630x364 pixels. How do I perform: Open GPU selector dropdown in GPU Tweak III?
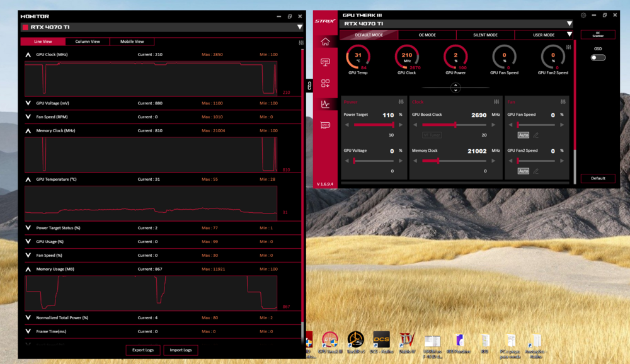(570, 24)
